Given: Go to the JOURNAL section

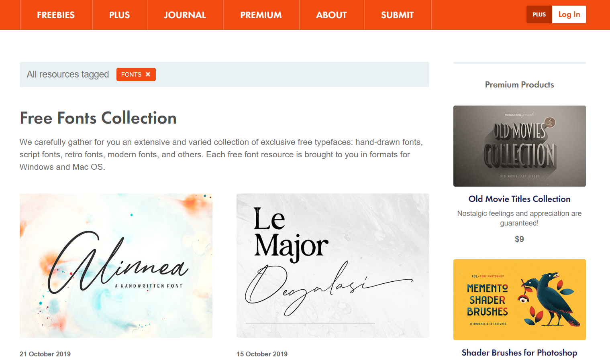Looking at the screenshot, I should 185,15.
